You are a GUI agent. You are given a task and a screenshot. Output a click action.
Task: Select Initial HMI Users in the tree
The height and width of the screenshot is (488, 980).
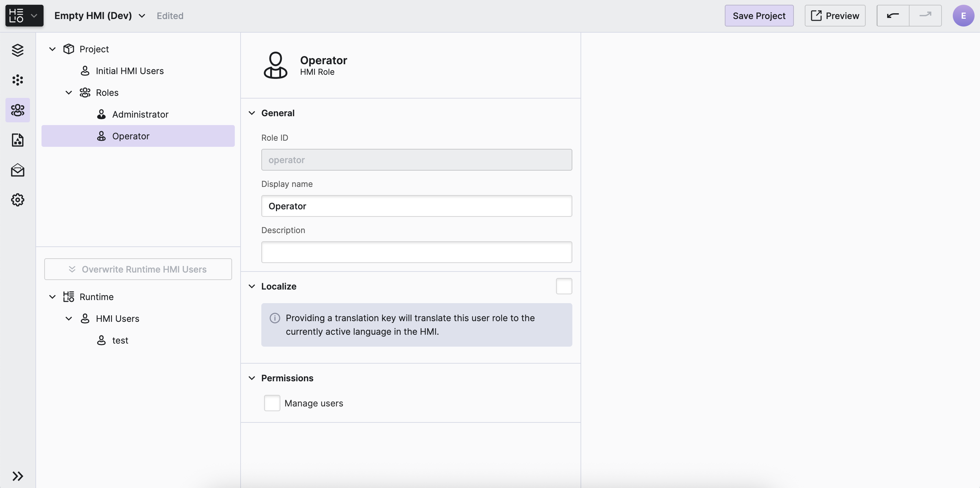click(x=129, y=71)
